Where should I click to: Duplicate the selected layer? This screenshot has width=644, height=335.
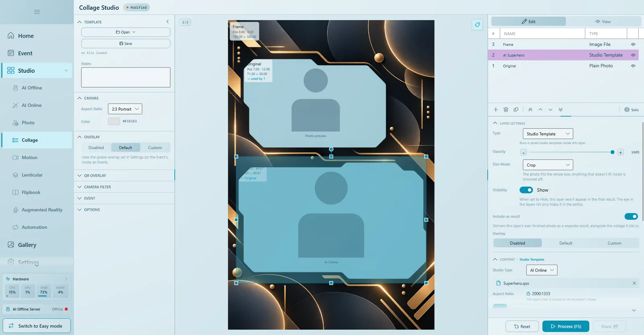point(516,109)
